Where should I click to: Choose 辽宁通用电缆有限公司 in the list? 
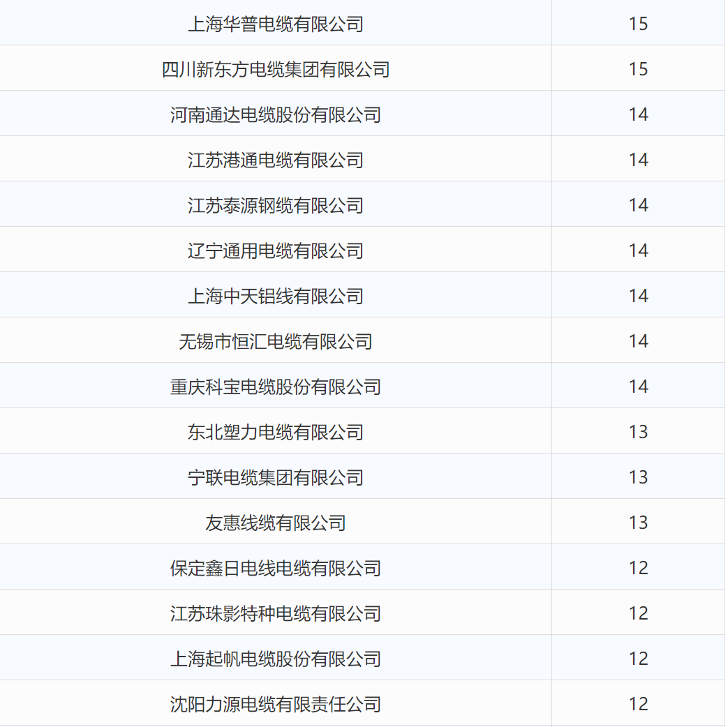click(276, 251)
